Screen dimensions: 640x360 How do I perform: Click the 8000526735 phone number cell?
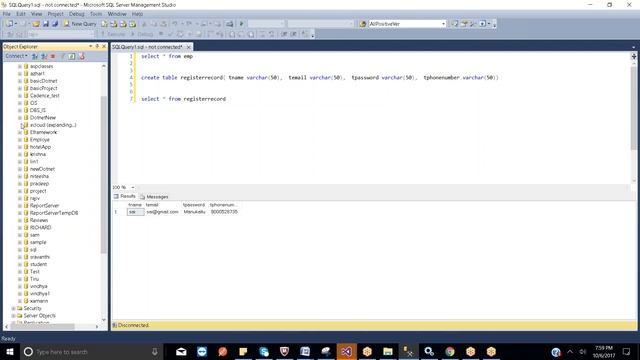coord(224,212)
